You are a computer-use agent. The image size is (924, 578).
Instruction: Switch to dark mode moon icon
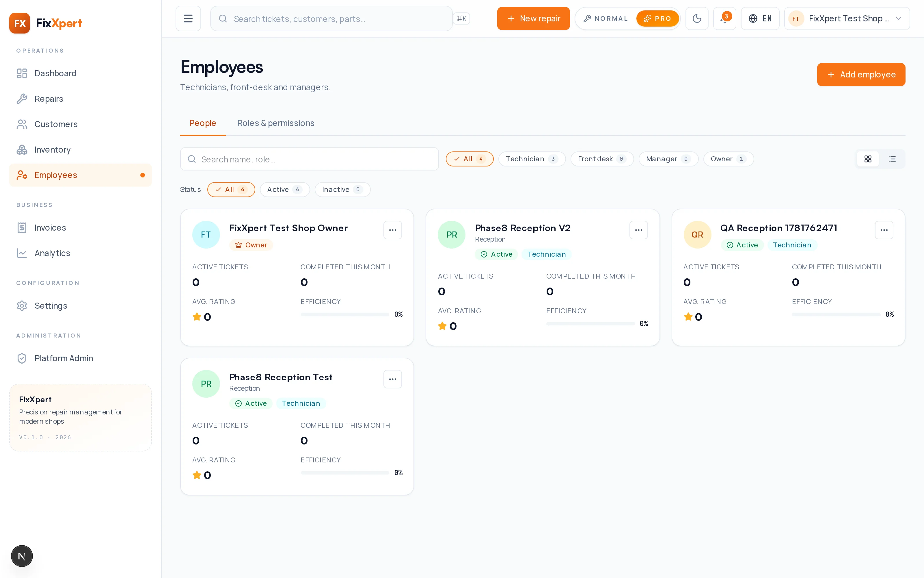click(697, 18)
